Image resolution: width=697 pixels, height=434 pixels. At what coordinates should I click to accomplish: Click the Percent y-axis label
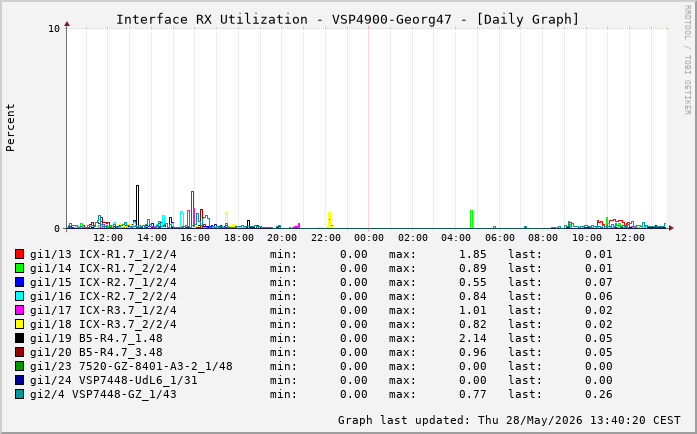tap(10, 128)
